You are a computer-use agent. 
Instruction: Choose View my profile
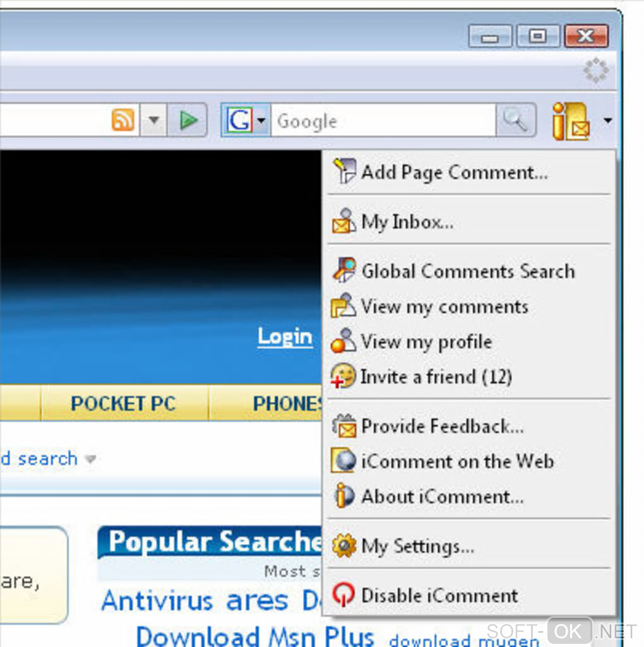469,341
